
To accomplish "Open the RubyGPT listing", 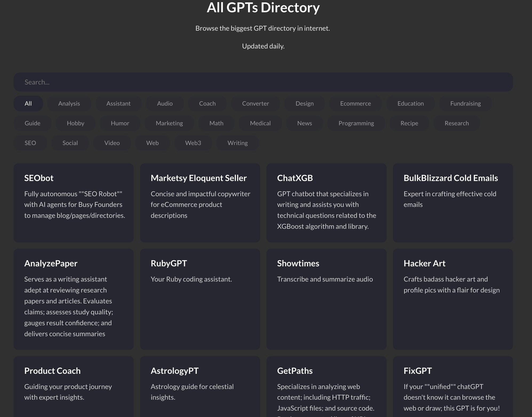I will point(200,299).
